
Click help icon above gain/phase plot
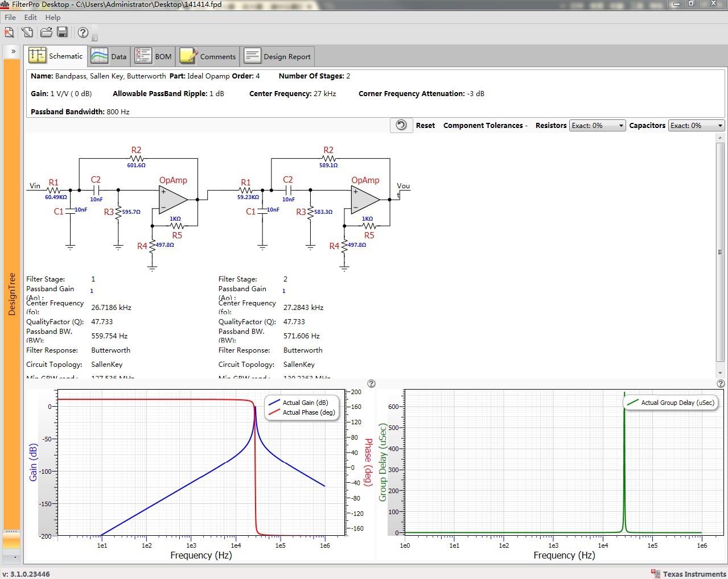[371, 383]
